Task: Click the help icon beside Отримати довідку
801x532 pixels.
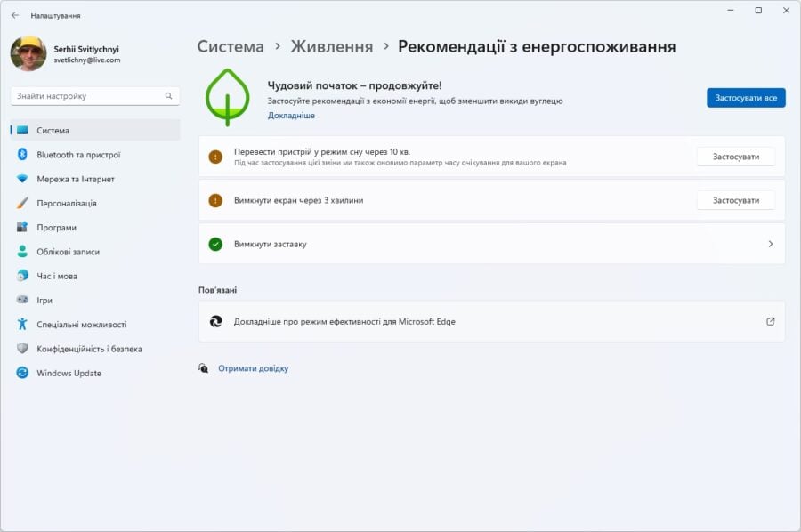Action: (203, 368)
